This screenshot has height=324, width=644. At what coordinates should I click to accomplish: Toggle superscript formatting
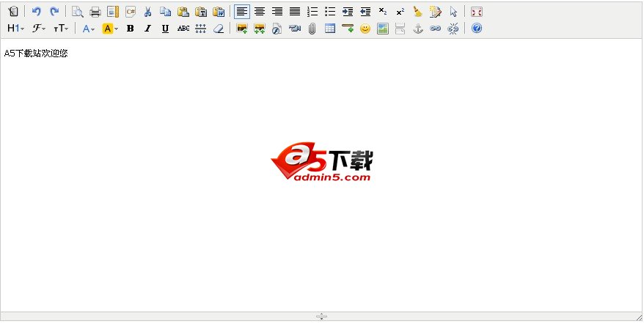(400, 12)
